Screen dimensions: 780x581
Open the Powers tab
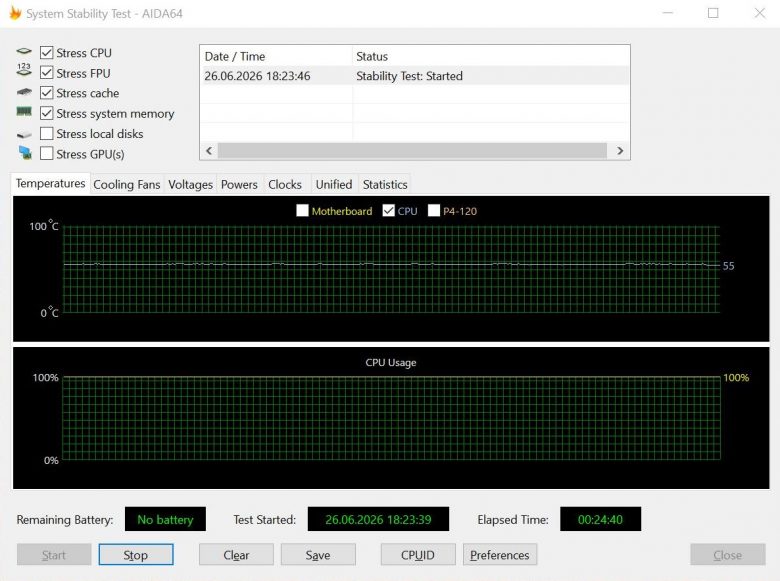239,185
